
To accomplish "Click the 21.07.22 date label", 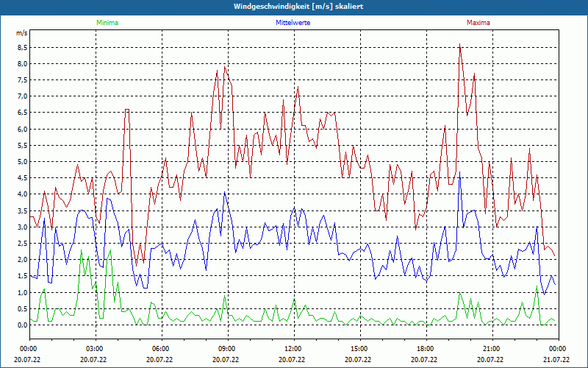I will pyautogui.click(x=556, y=359).
